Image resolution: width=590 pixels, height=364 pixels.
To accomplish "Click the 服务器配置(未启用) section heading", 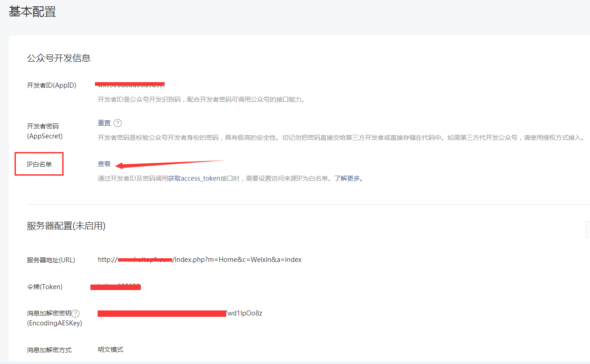I will click(x=66, y=226).
